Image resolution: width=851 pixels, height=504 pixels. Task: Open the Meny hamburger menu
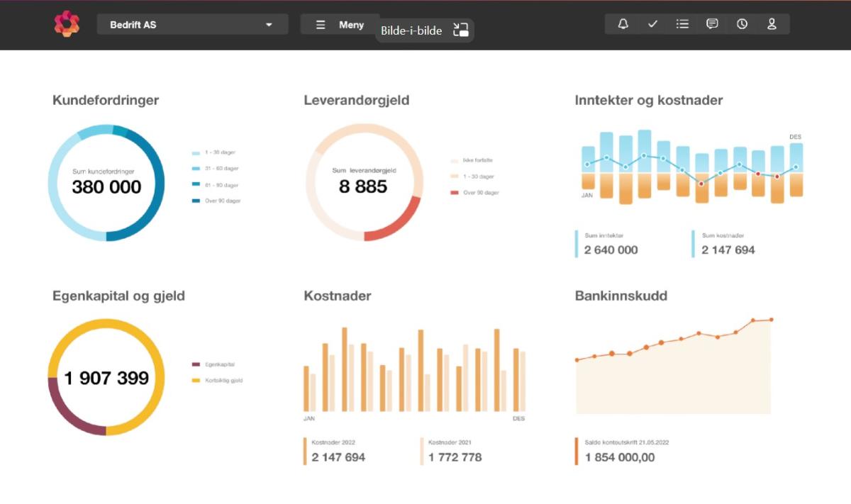pyautogui.click(x=340, y=25)
